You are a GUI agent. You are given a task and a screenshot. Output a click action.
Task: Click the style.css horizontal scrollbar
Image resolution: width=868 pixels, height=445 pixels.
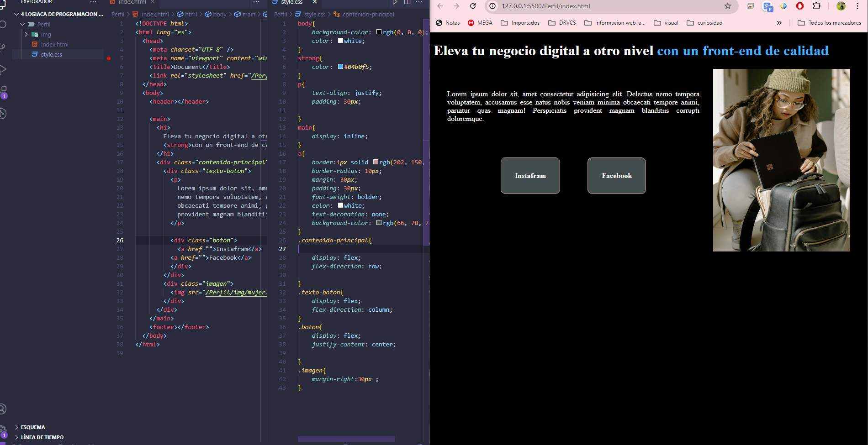click(x=346, y=439)
